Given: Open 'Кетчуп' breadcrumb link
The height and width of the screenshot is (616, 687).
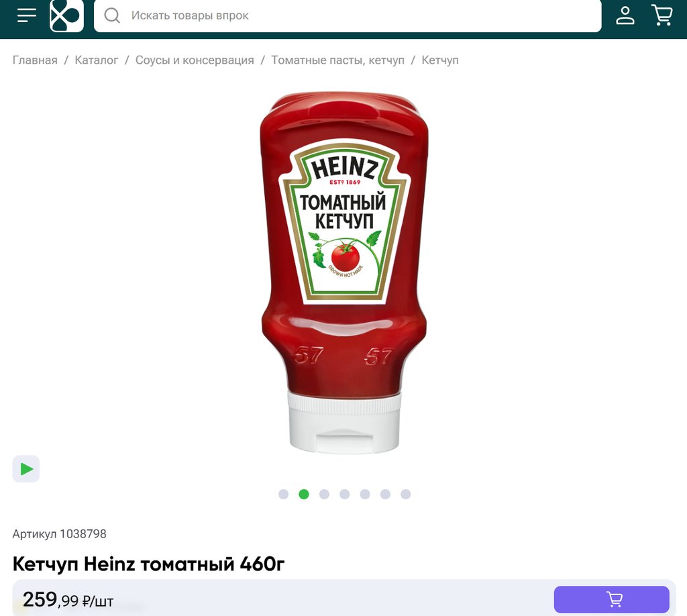Looking at the screenshot, I should [440, 60].
